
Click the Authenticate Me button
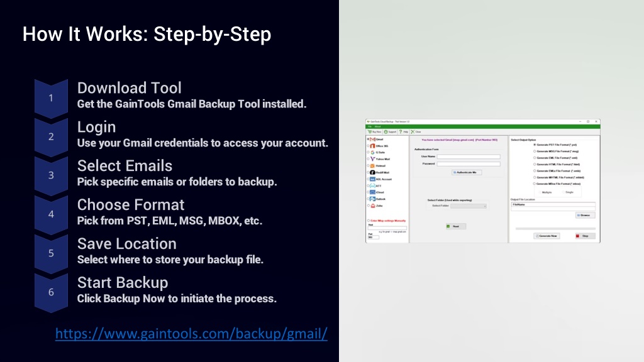(467, 172)
